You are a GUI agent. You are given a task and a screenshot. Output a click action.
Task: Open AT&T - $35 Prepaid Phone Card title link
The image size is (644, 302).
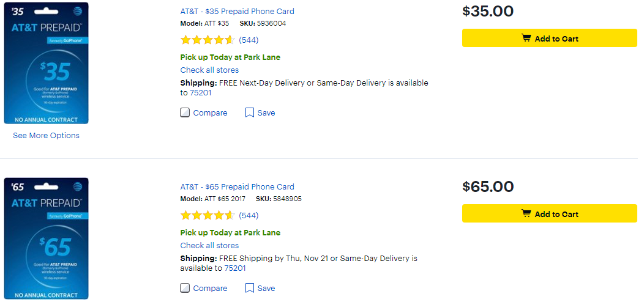tap(238, 12)
